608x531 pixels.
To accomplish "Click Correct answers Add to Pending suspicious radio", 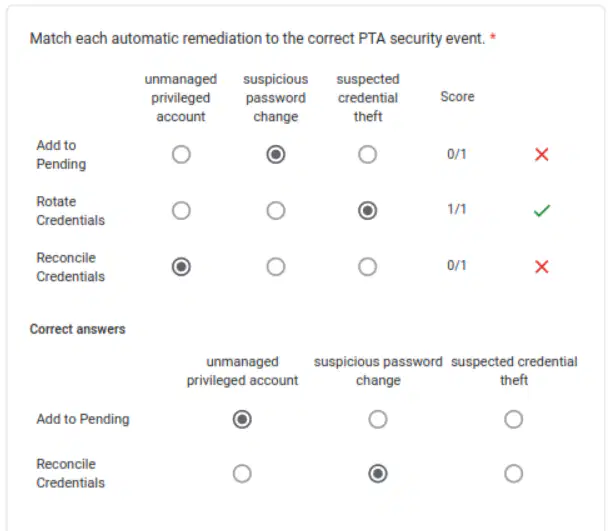I will (378, 419).
